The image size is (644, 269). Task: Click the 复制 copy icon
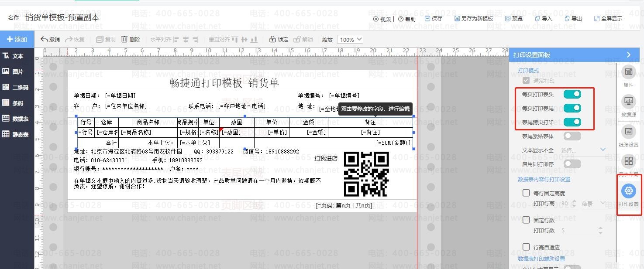pyautogui.click(x=100, y=39)
